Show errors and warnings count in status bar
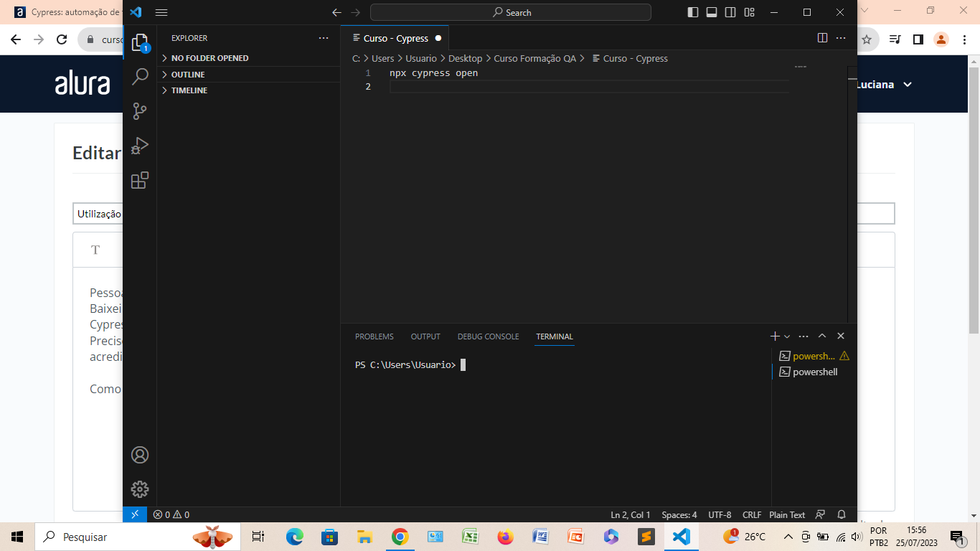This screenshot has width=980, height=551. pos(171,514)
